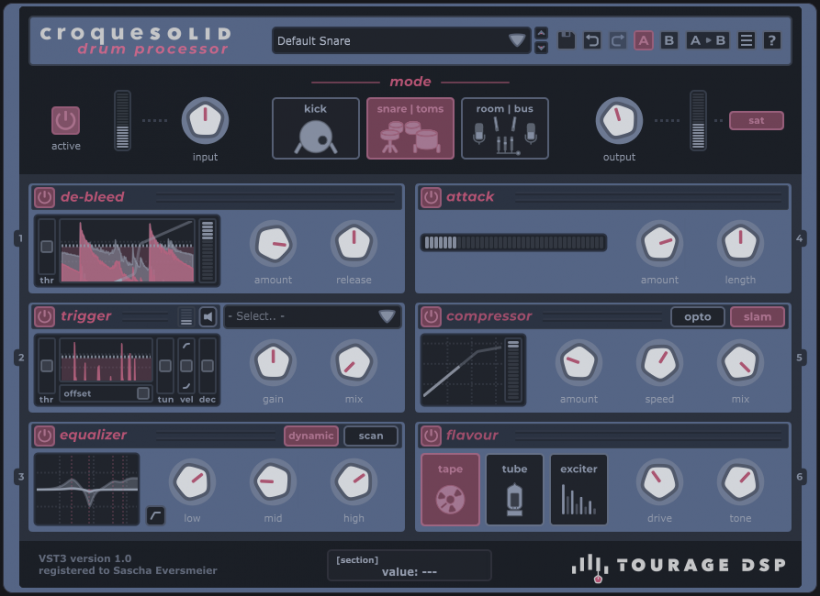Switch to preset slot B
The width and height of the screenshot is (820, 596).
click(669, 41)
